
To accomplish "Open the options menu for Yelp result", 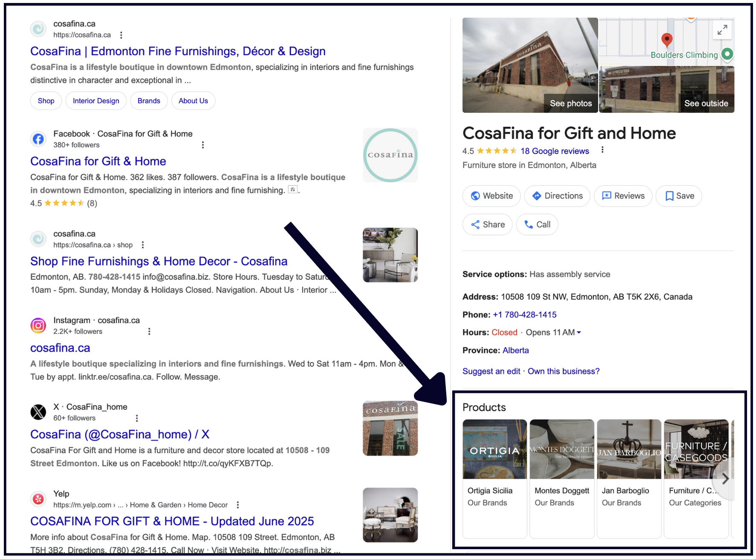I will point(238,505).
